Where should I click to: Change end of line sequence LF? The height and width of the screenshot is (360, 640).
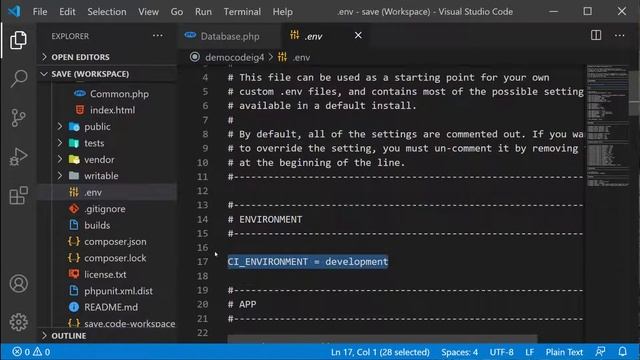pyautogui.click(x=529, y=352)
